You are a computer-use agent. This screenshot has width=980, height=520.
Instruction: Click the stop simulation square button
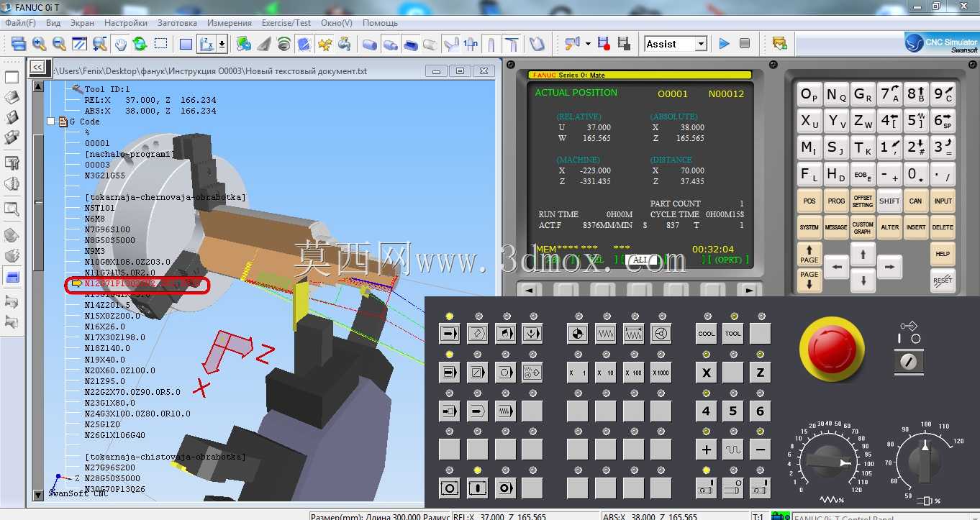(x=745, y=44)
